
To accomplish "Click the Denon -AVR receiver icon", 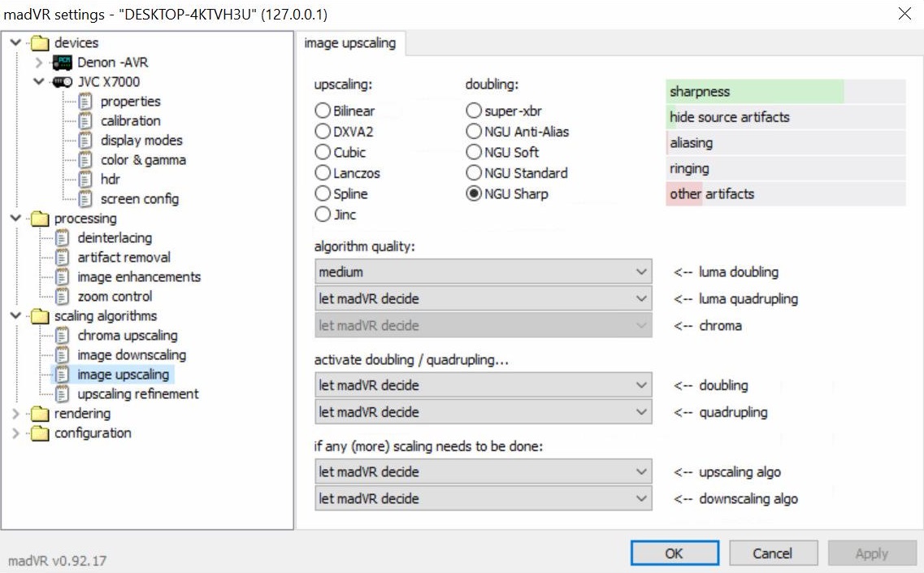I will tap(63, 63).
